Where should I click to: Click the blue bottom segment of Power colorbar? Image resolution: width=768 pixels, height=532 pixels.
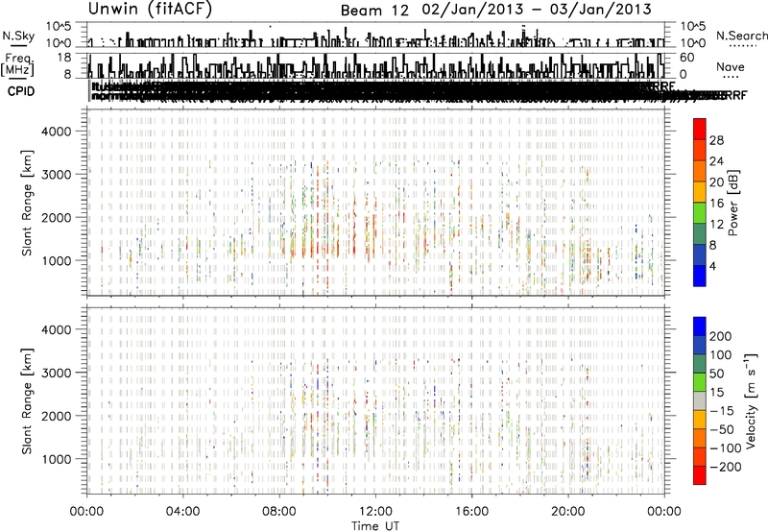700,276
